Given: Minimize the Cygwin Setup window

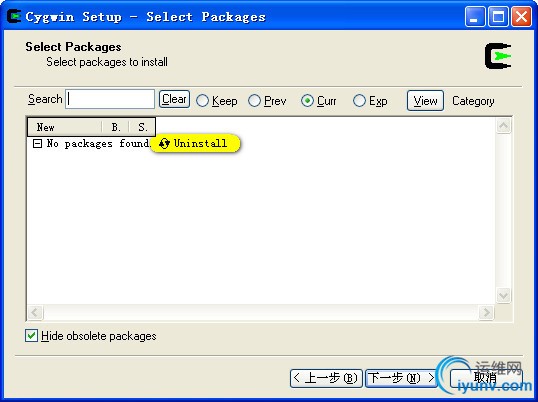Looking at the screenshot, I should tap(475, 16).
